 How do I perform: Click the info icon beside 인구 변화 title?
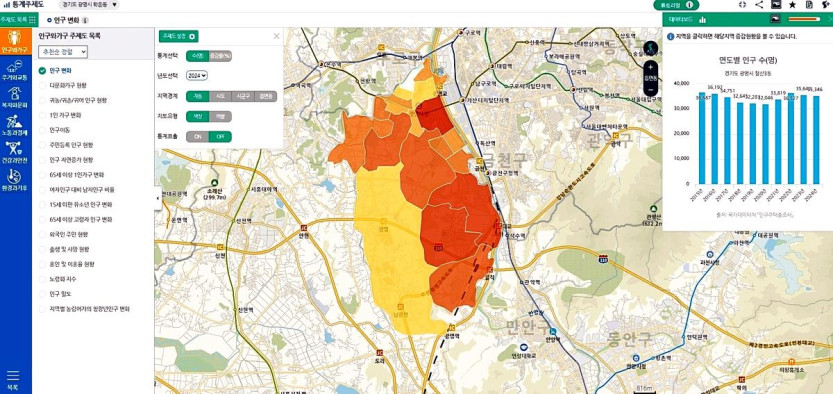tap(86, 20)
